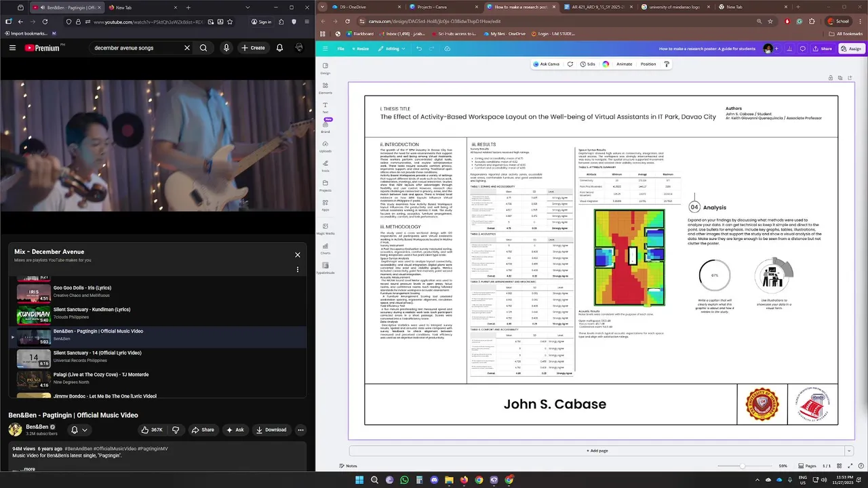Play Silent Sanctuary - 14 (Official Lyric Video)

(x=157, y=358)
